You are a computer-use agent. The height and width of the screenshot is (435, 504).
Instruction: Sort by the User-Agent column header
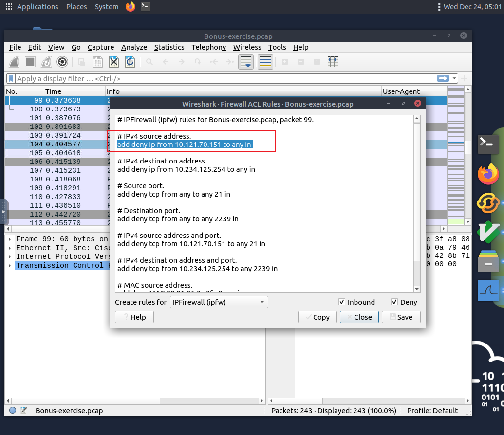pos(414,91)
